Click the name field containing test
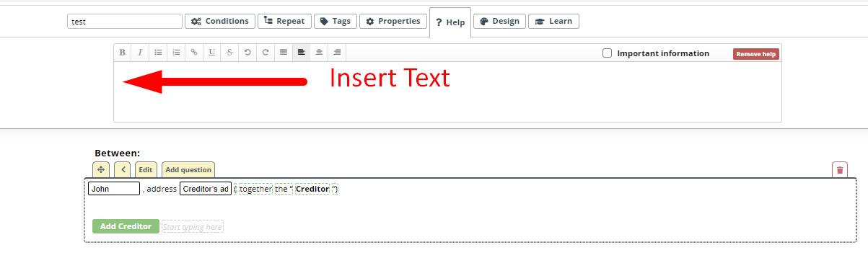 125,22
